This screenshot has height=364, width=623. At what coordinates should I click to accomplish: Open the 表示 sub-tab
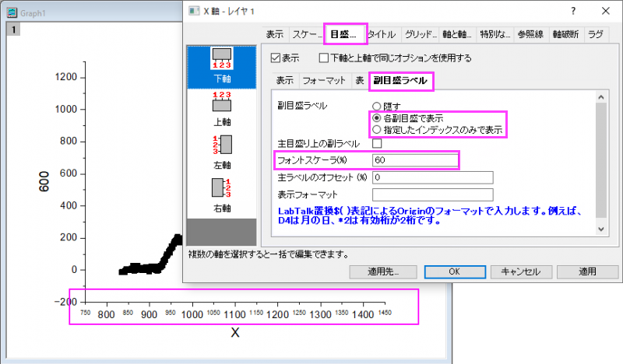coord(285,81)
